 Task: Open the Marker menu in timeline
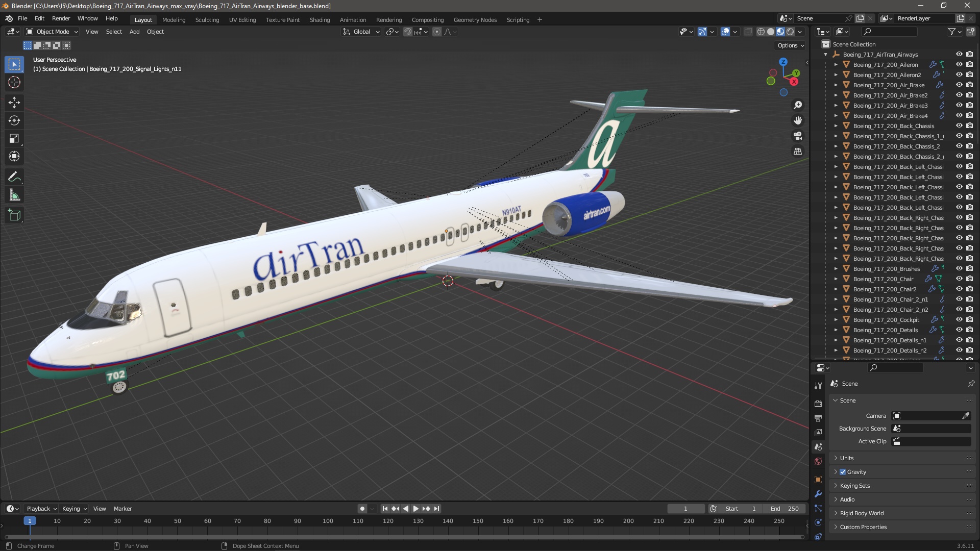click(x=122, y=509)
